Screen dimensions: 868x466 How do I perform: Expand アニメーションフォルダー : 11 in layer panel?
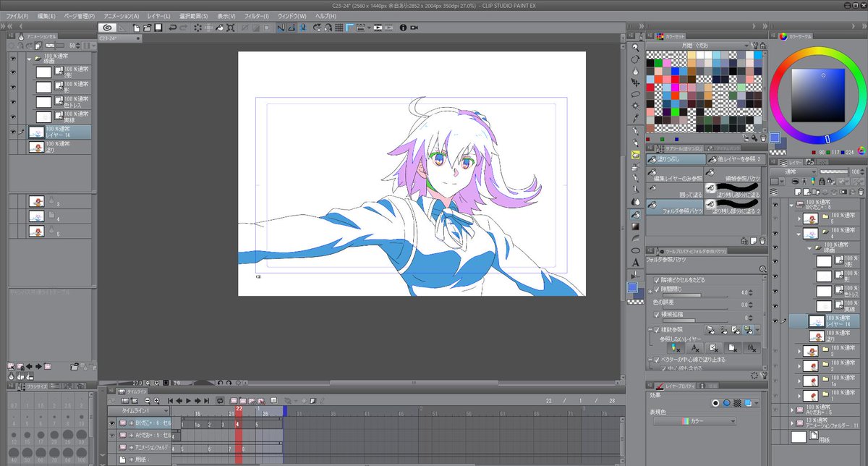tap(791, 422)
